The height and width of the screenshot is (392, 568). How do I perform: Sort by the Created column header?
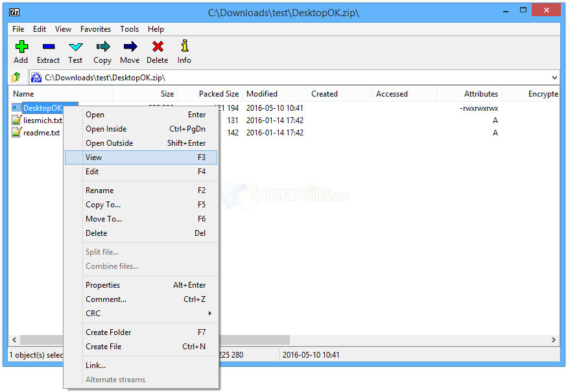(x=339, y=94)
